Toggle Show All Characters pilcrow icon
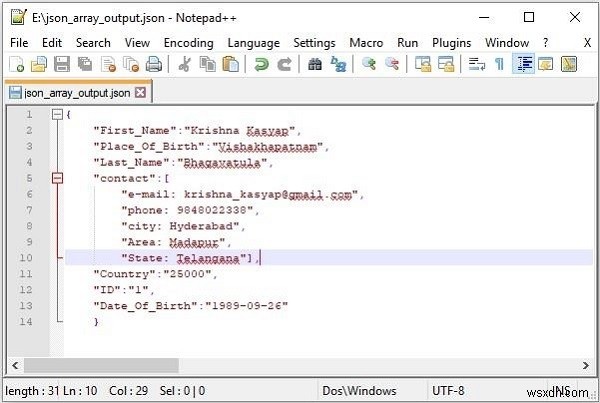600x403 pixels. [x=499, y=64]
